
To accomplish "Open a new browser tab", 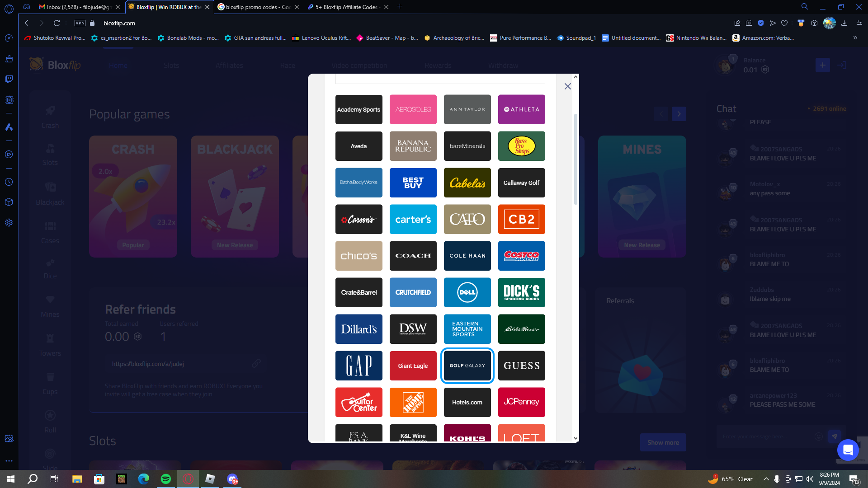I will [x=400, y=6].
